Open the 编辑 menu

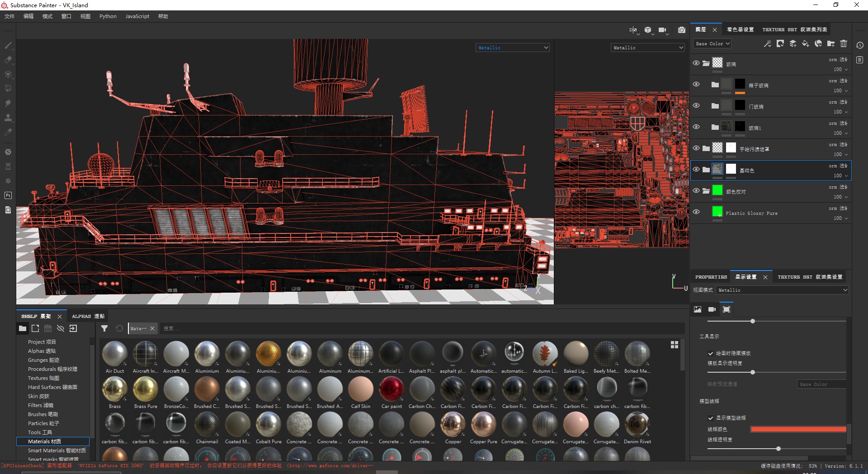tap(28, 16)
